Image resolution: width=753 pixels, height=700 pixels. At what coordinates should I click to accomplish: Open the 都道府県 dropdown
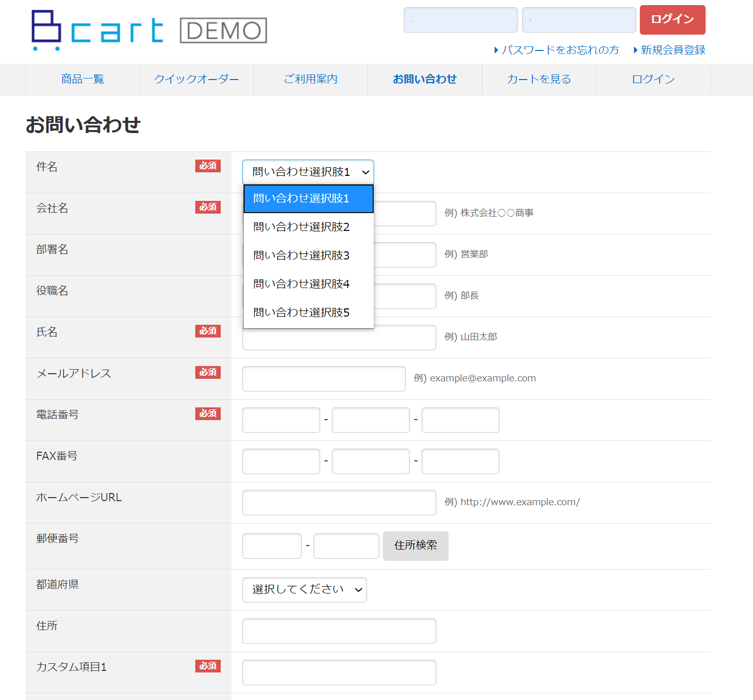(304, 590)
